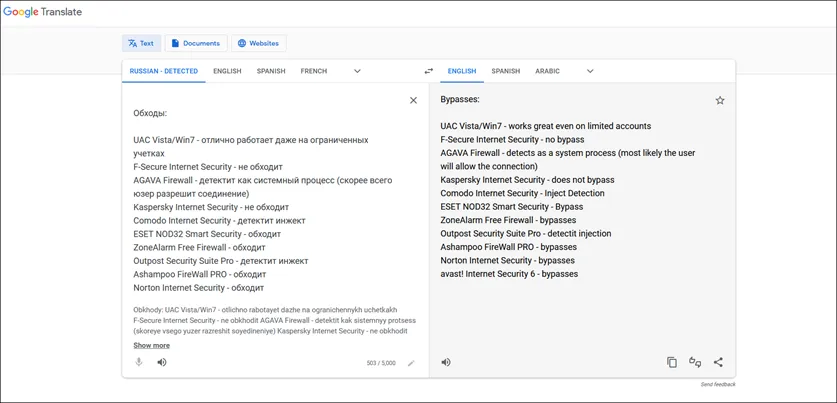Click 'ZoneAlarm Free Firewall - bypasses' line
The height and width of the screenshot is (403, 837).
click(508, 220)
